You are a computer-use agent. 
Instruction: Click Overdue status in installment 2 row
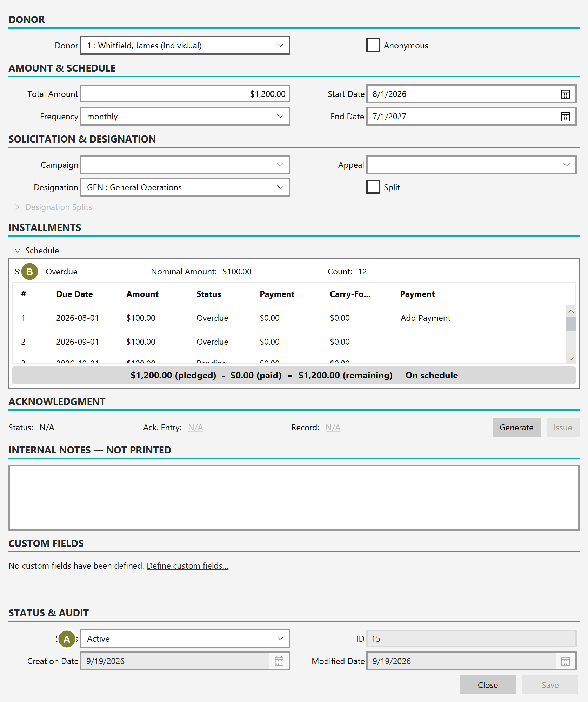[212, 342]
